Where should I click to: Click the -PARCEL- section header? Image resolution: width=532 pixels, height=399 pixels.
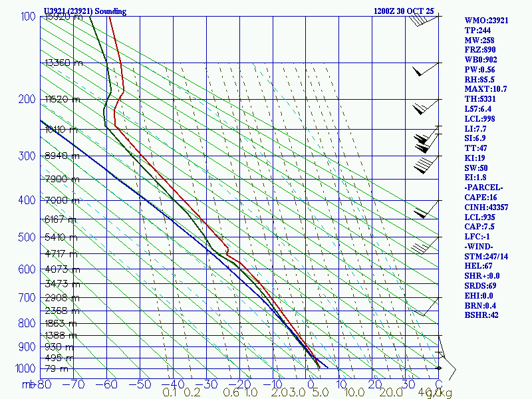(483, 188)
